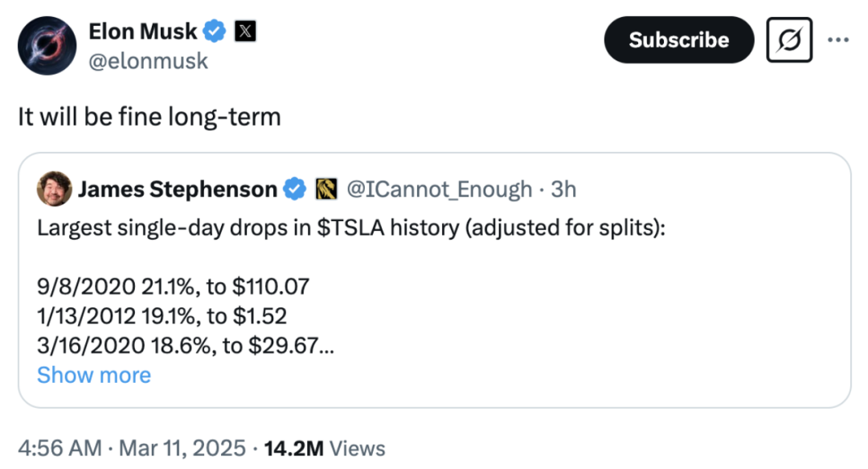Click the 3h timestamp on quoted post
Viewport: 868px width, 469px height.
[563, 189]
